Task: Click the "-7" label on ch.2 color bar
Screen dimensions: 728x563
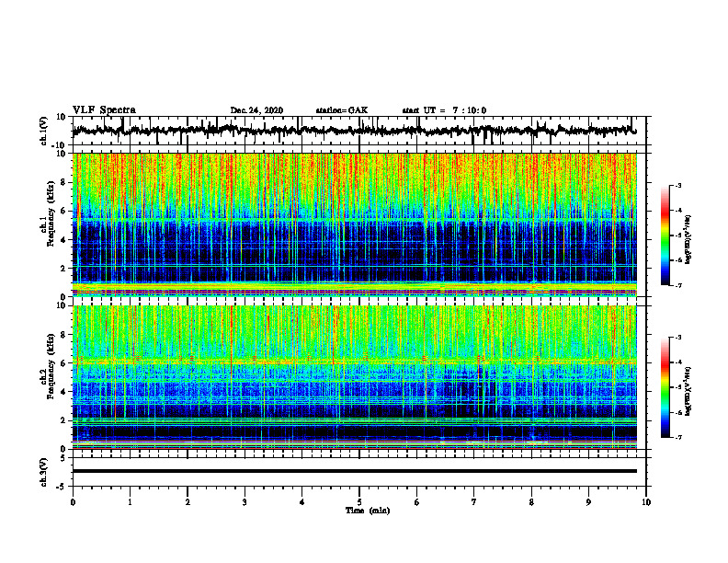Action: click(678, 437)
